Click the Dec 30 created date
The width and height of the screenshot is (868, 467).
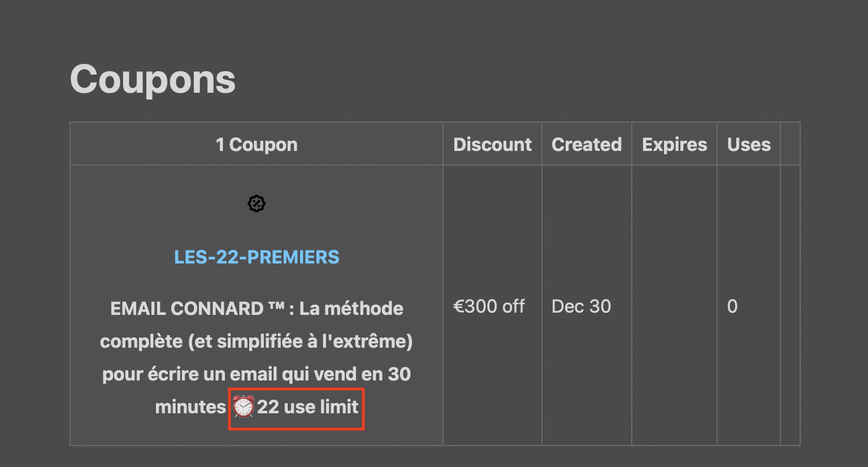click(x=581, y=306)
